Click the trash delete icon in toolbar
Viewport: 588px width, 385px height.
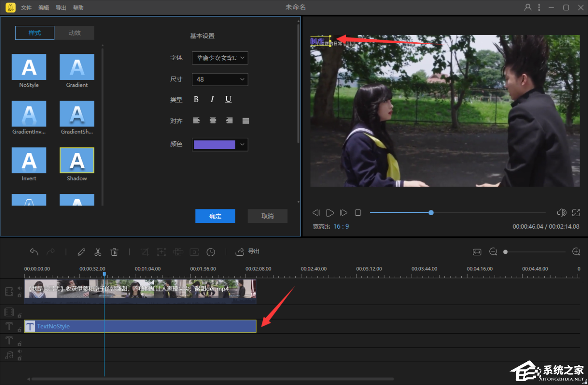(114, 252)
